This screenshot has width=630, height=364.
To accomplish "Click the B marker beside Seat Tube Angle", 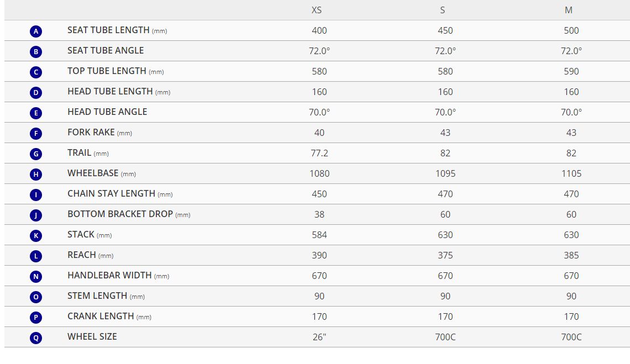I will (x=36, y=51).
